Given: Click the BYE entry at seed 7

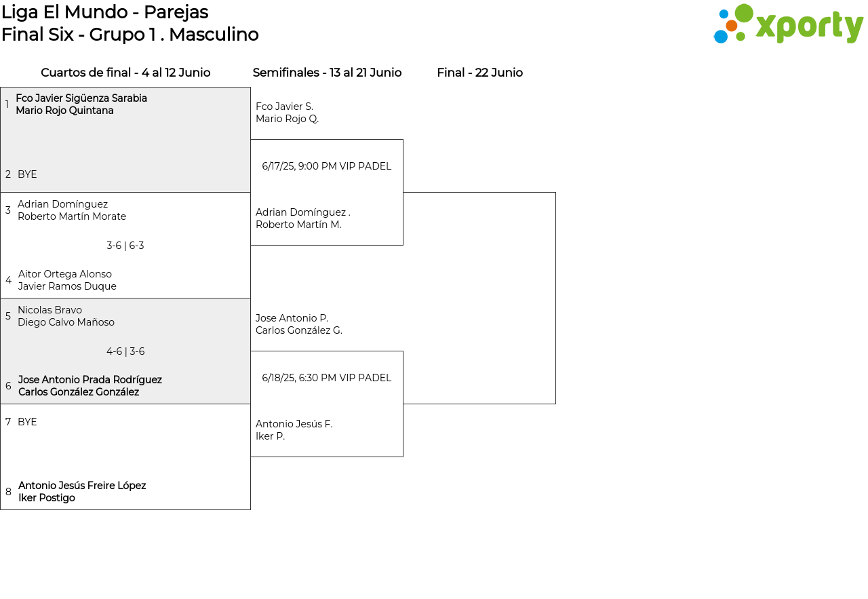Looking at the screenshot, I should [27, 422].
